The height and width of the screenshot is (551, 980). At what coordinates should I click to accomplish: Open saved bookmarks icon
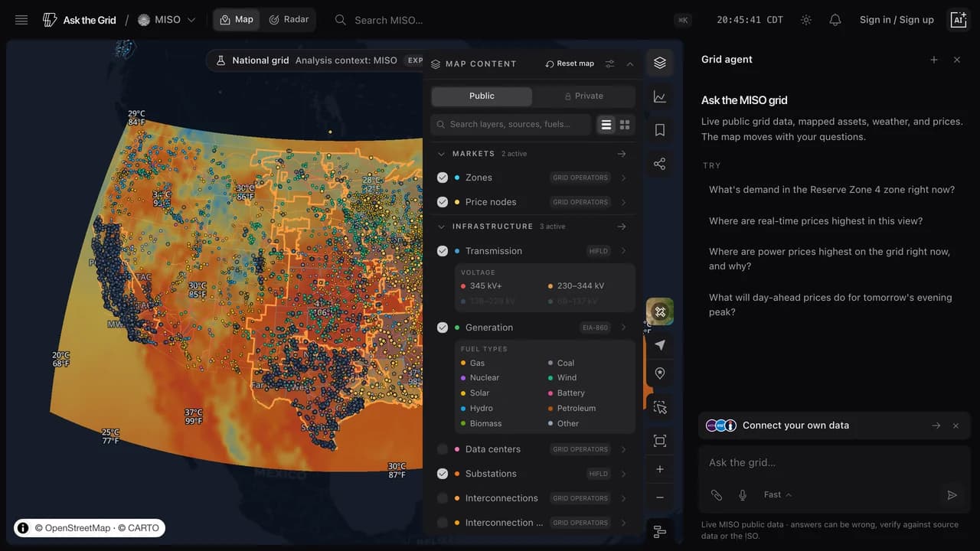click(660, 130)
